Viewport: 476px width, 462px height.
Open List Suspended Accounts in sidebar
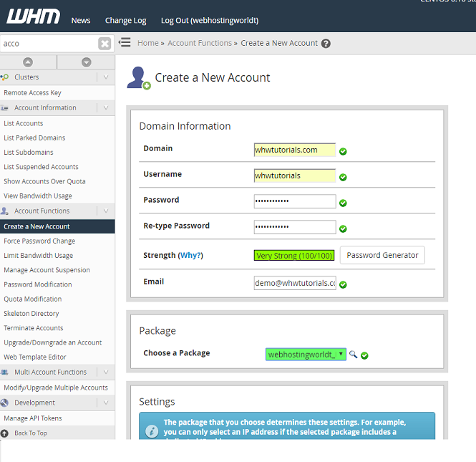pyautogui.click(x=41, y=167)
